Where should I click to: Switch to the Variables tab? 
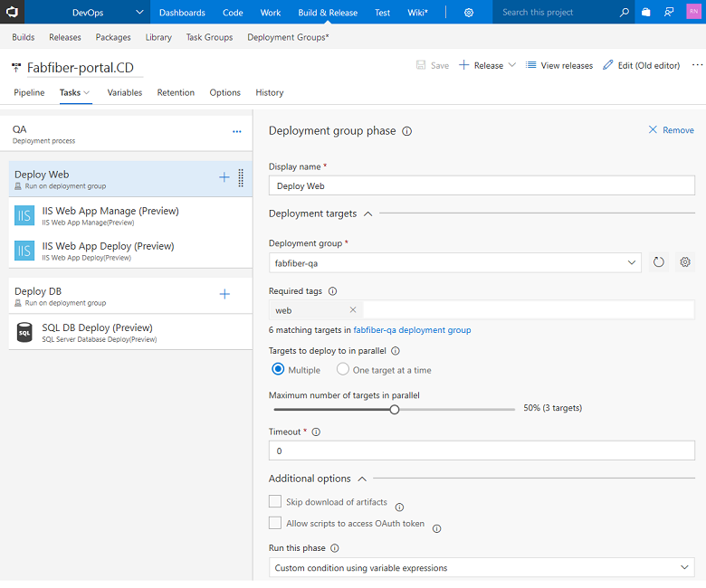point(124,92)
